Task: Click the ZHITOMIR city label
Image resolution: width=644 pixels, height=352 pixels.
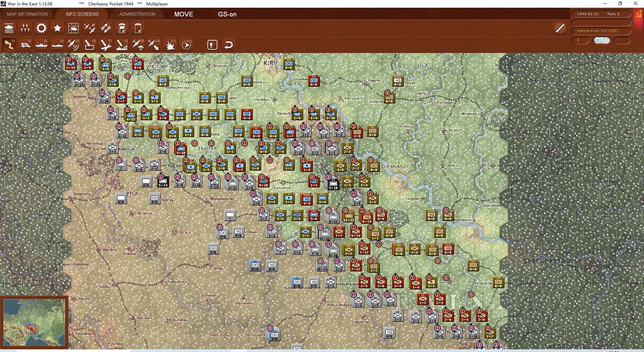Action: [157, 67]
